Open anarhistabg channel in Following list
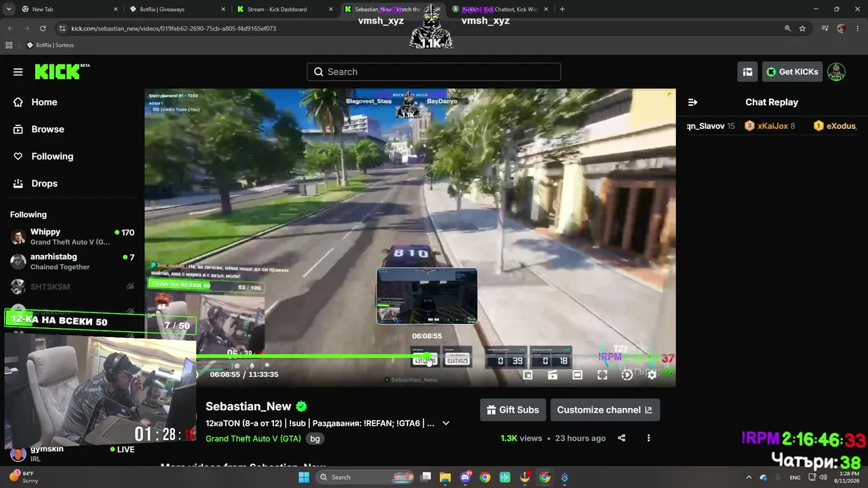 click(73, 262)
